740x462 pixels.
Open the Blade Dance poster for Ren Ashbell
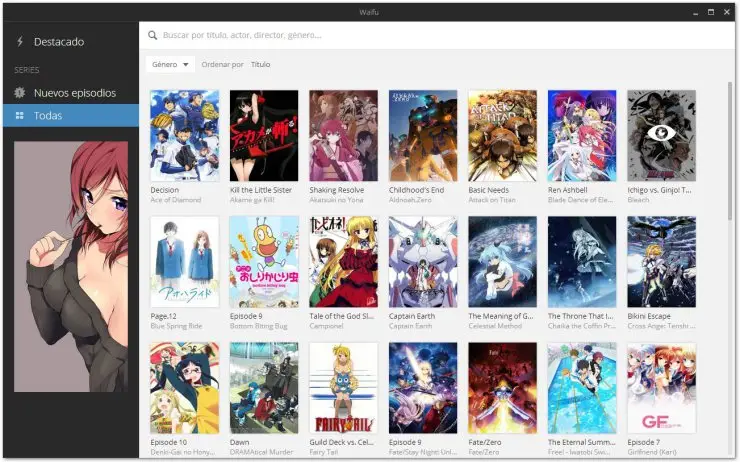coord(582,135)
